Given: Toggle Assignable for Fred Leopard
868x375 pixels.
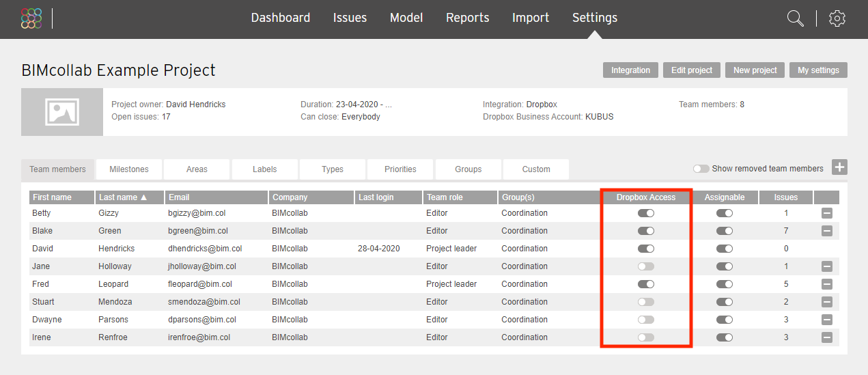Looking at the screenshot, I should [x=725, y=284].
